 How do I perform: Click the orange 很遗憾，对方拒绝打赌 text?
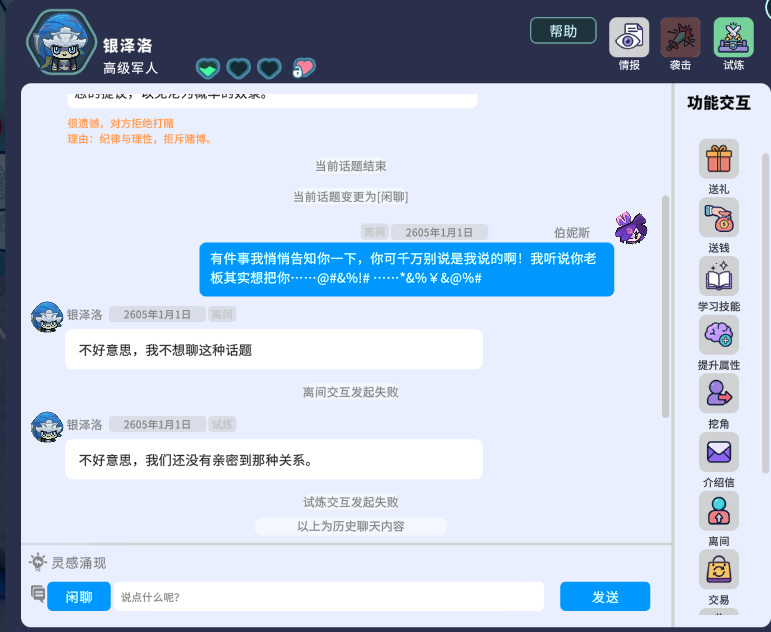[121, 123]
